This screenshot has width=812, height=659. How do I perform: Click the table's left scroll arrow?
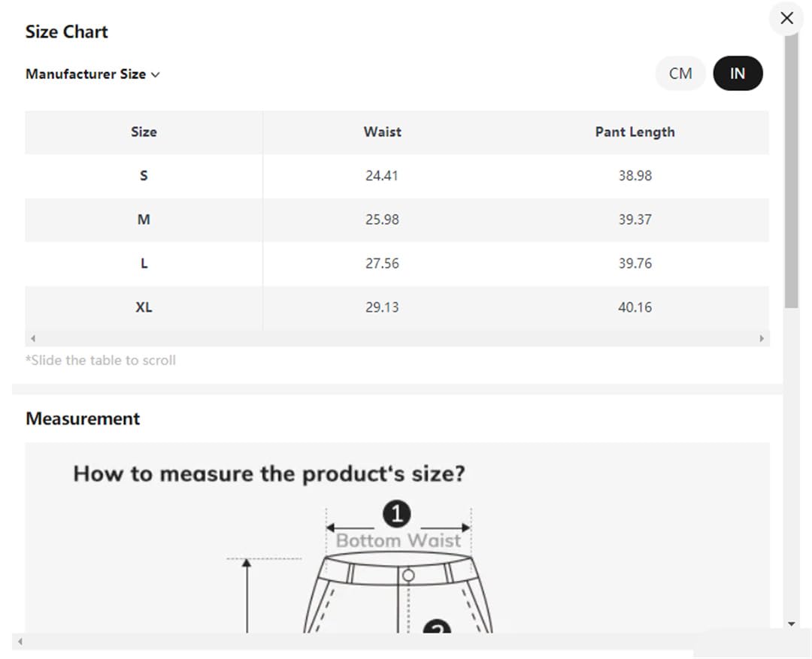[33, 339]
